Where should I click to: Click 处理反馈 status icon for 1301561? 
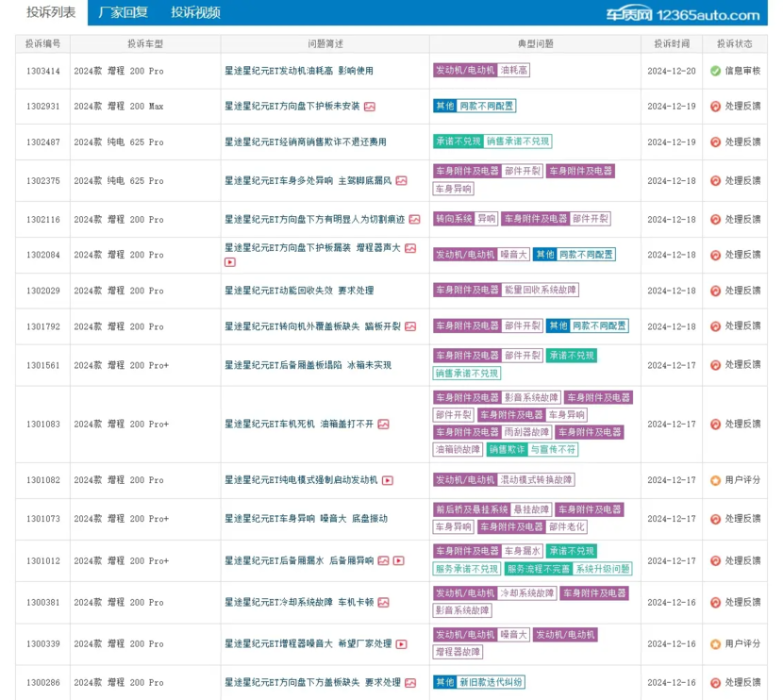point(715,365)
